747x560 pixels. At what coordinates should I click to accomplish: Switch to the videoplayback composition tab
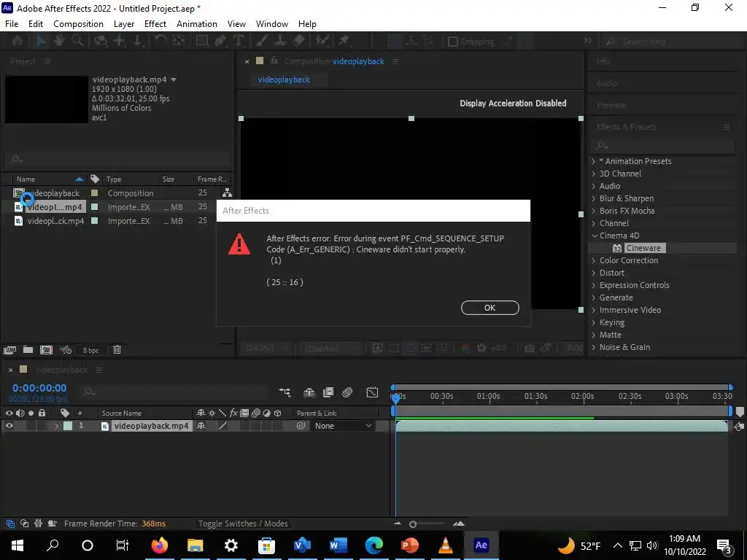coord(284,79)
